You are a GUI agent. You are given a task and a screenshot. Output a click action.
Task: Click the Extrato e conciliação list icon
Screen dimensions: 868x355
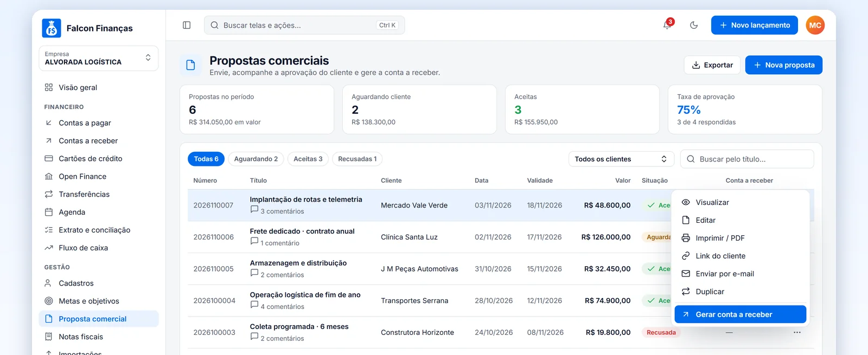(49, 230)
